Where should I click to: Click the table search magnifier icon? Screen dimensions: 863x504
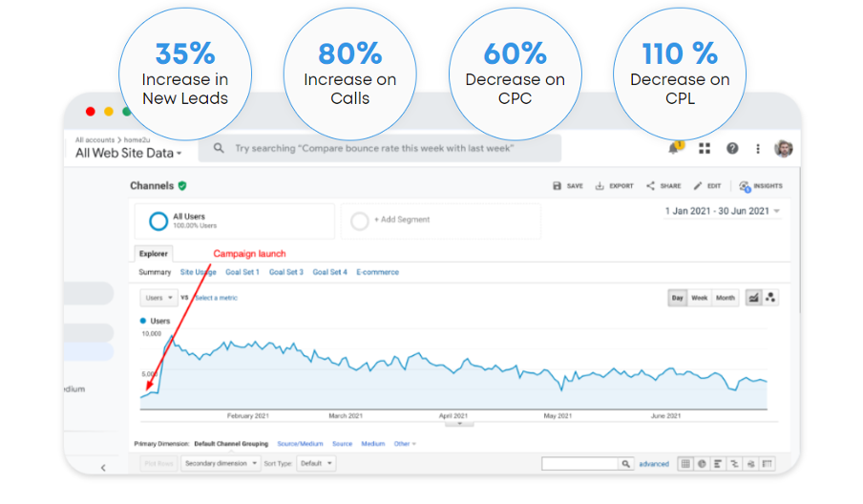625,464
